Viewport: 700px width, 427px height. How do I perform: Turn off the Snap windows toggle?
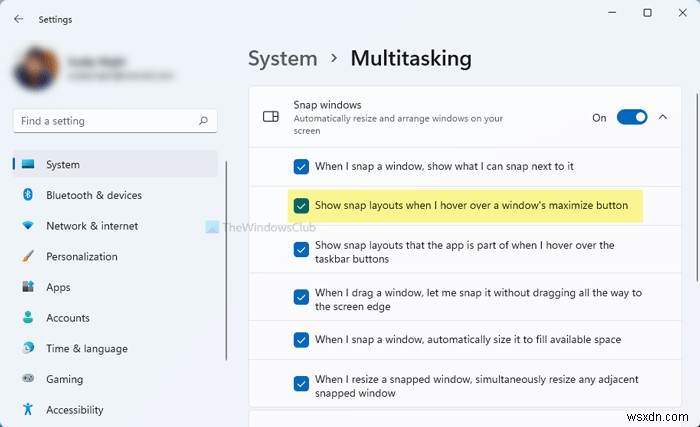tap(632, 117)
